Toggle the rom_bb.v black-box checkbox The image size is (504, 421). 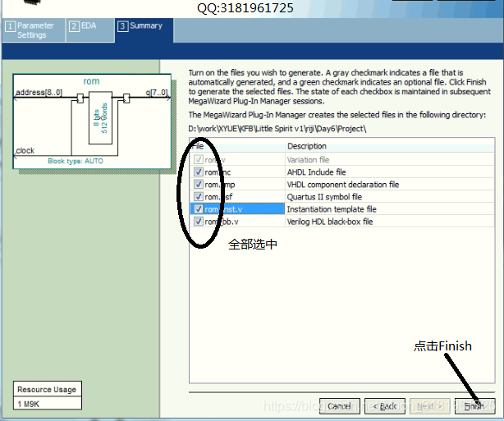(199, 221)
